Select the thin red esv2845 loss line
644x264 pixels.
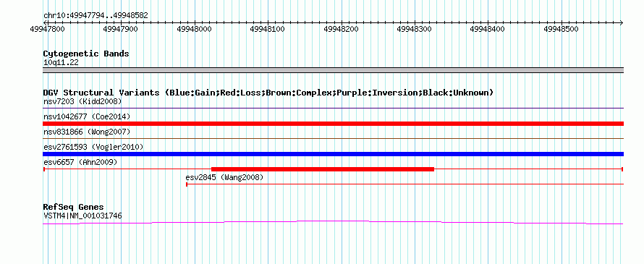point(405,184)
